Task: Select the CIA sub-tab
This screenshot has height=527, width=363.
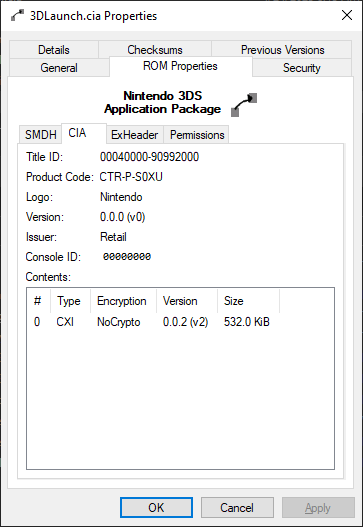Action: click(84, 133)
